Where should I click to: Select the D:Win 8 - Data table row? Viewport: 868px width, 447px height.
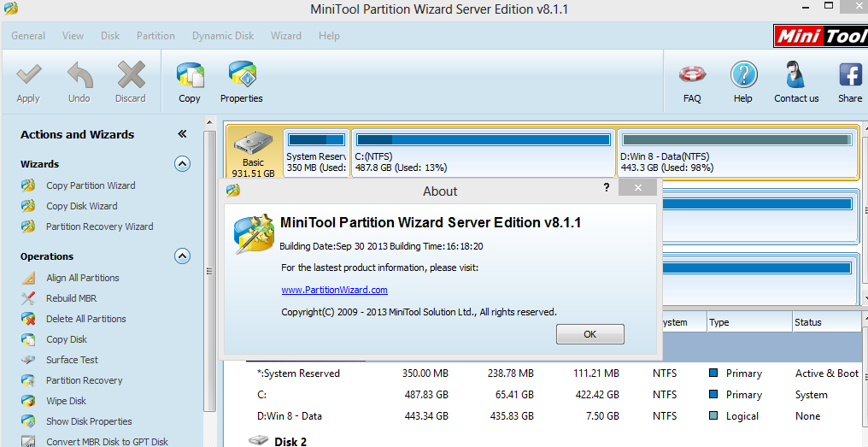pos(554,416)
